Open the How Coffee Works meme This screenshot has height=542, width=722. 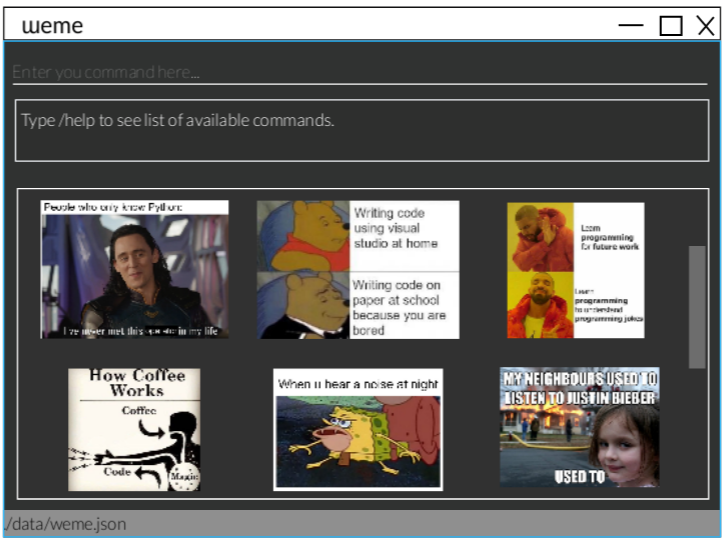pyautogui.click(x=134, y=429)
